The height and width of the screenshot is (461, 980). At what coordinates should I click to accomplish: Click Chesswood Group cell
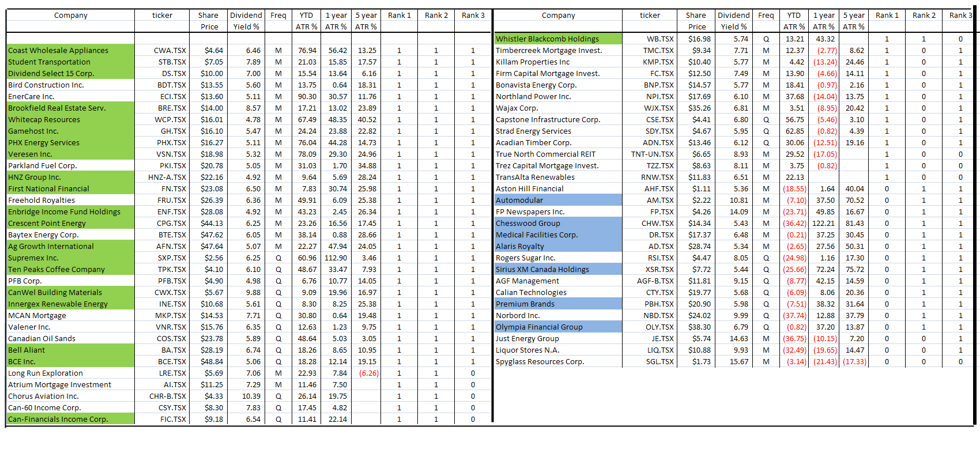(x=558, y=223)
